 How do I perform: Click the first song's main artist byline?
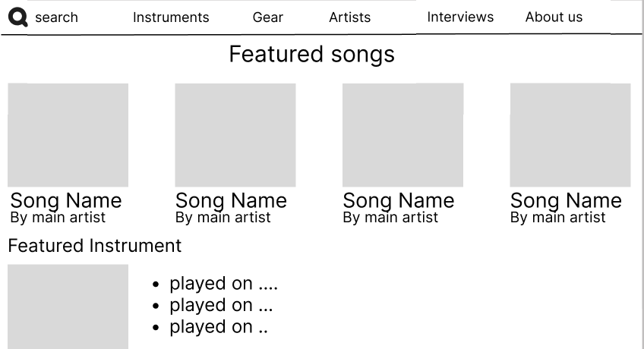click(58, 218)
